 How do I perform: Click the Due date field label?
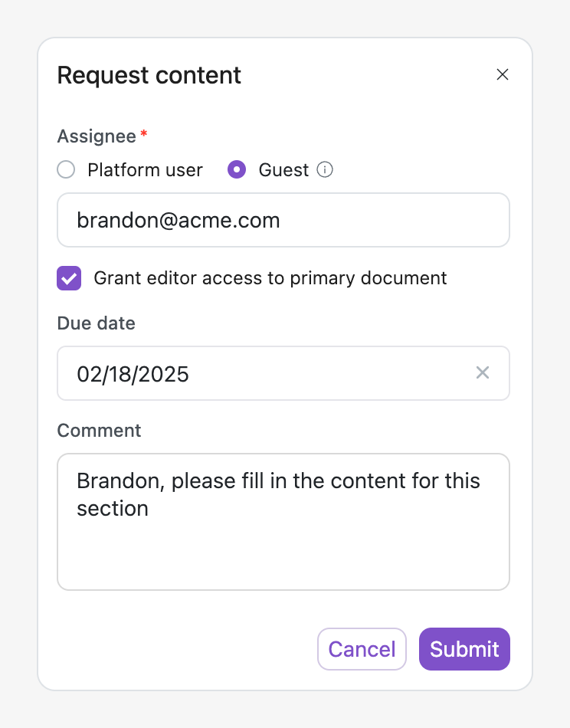pyautogui.click(x=96, y=323)
